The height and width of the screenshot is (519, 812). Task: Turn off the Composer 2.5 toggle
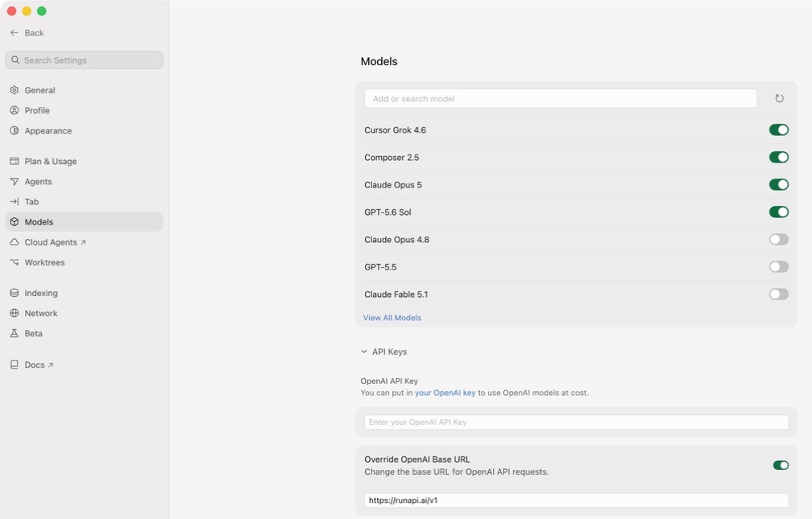coord(779,157)
